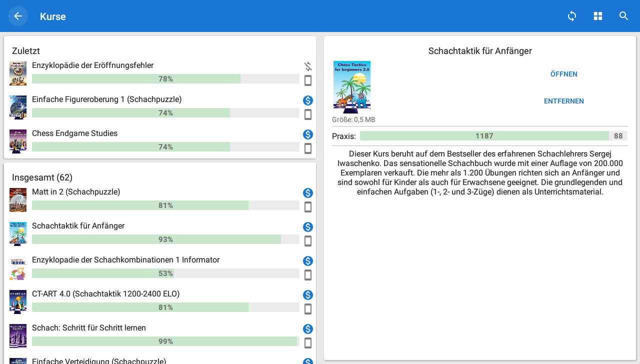This screenshot has height=364, width=640.
Task: Tap purchase icon for Enzyklopadie der Schachkombinationen 1
Action: 308,261
